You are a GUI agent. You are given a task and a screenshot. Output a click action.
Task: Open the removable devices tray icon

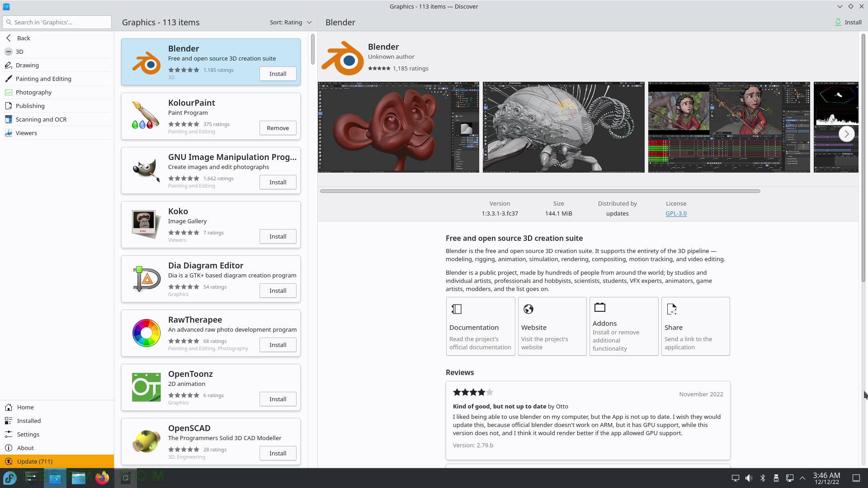tap(776, 478)
